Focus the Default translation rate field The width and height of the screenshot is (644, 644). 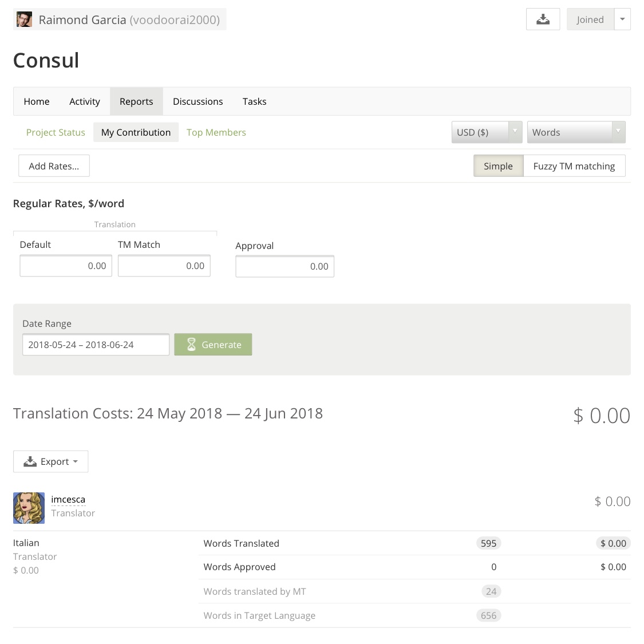pyautogui.click(x=66, y=266)
